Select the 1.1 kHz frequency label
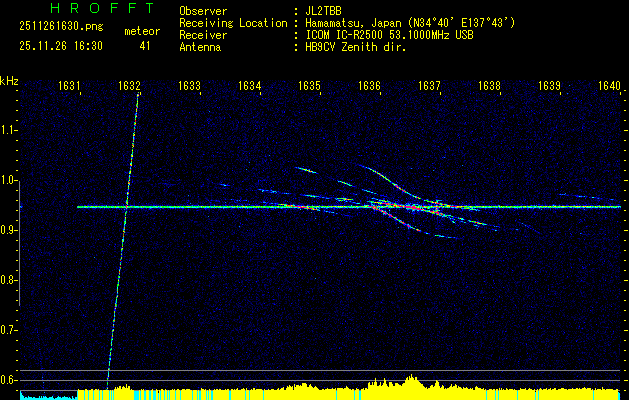Viewport: 629px width, 400px height. point(9,130)
